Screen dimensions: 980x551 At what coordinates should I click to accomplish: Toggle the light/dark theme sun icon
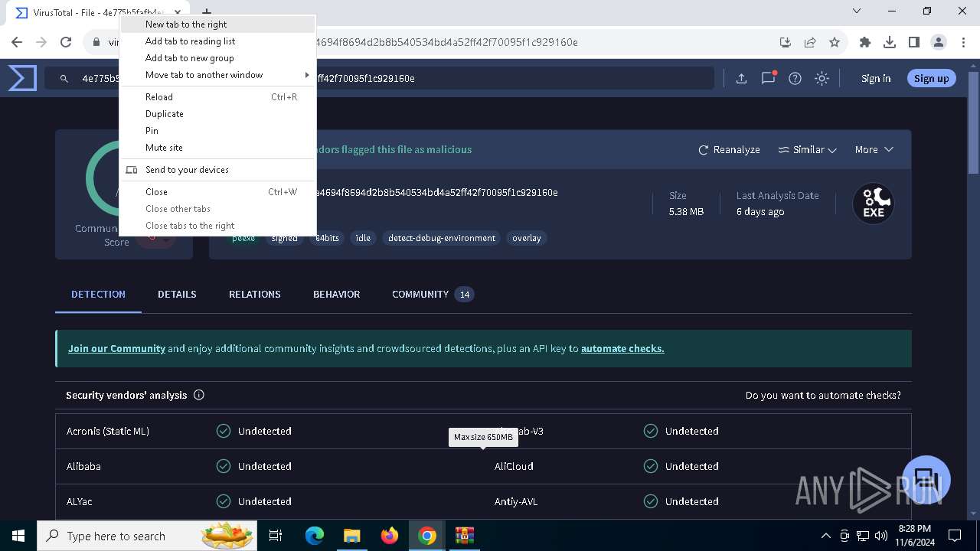coord(822,78)
